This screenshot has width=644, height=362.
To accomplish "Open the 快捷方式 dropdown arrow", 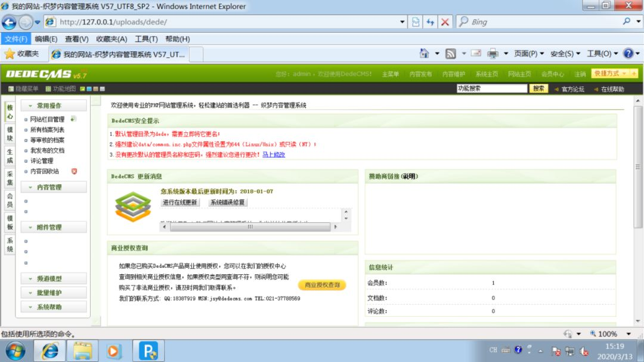I will (x=624, y=73).
